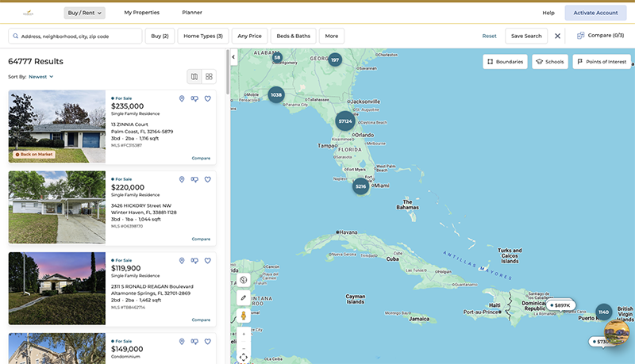This screenshot has height=364, width=635.
Task: Open the More filters dropdown
Action: (x=331, y=36)
